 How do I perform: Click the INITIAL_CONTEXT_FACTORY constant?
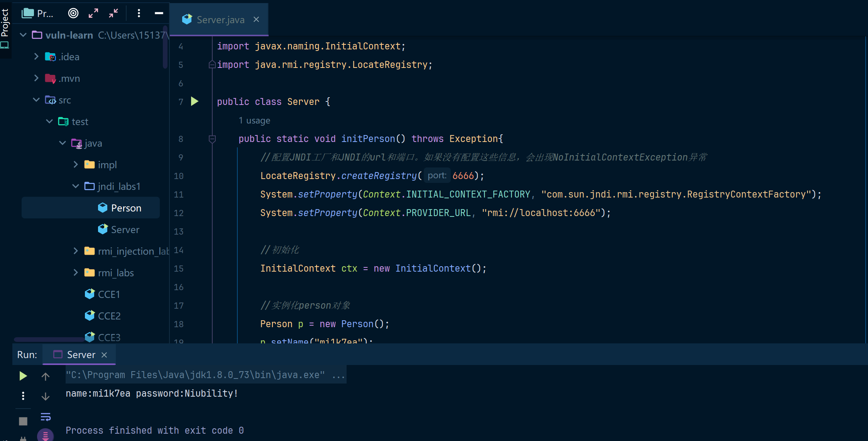pyautogui.click(x=468, y=194)
